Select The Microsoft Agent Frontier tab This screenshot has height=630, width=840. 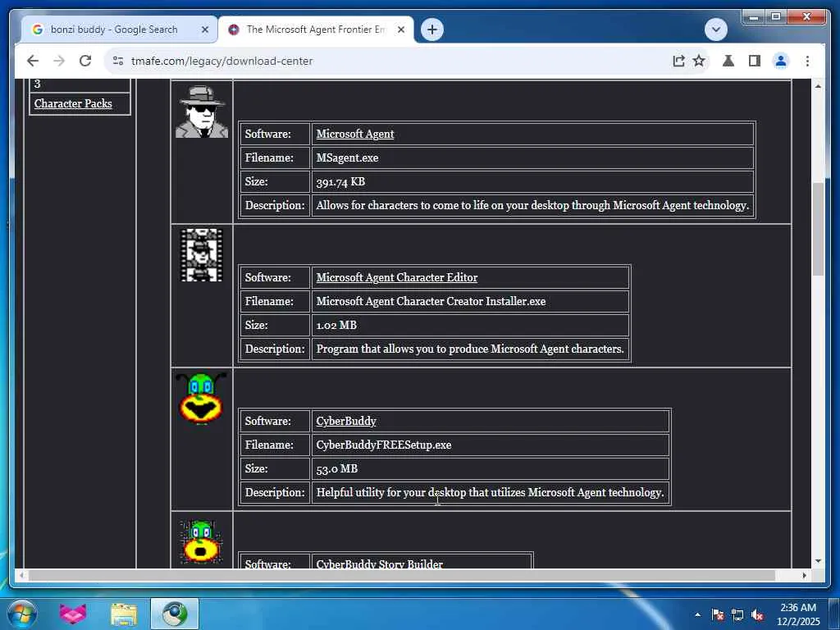pos(315,30)
